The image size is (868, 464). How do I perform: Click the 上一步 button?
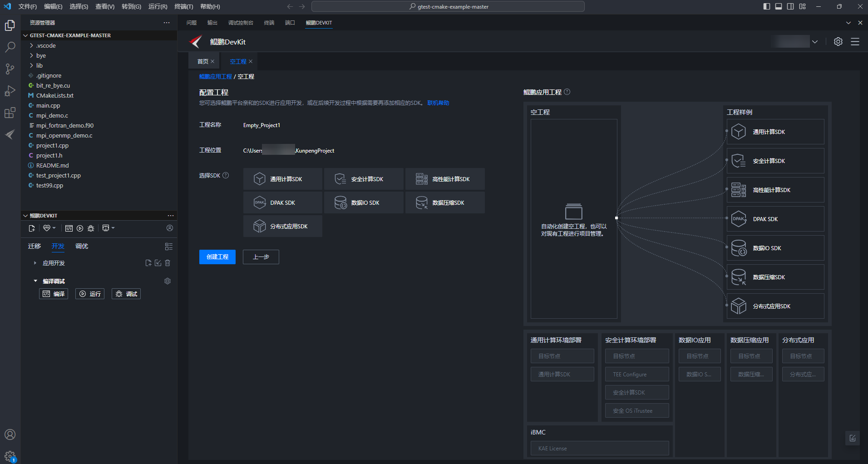(261, 257)
